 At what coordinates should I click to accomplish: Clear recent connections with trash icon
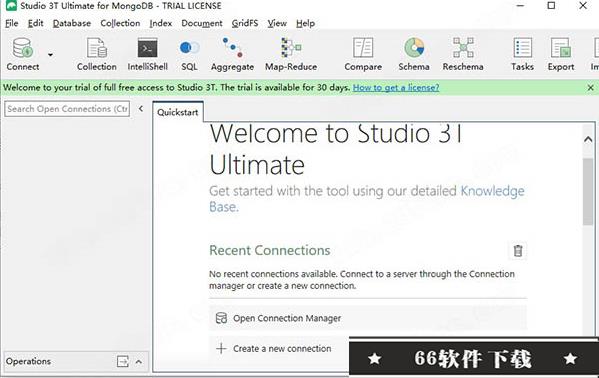coord(518,251)
